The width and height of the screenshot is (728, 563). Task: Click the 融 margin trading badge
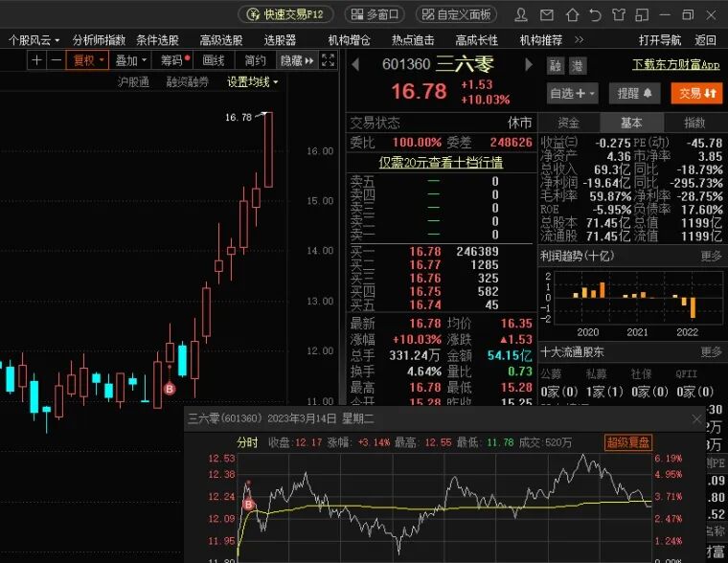coord(556,66)
